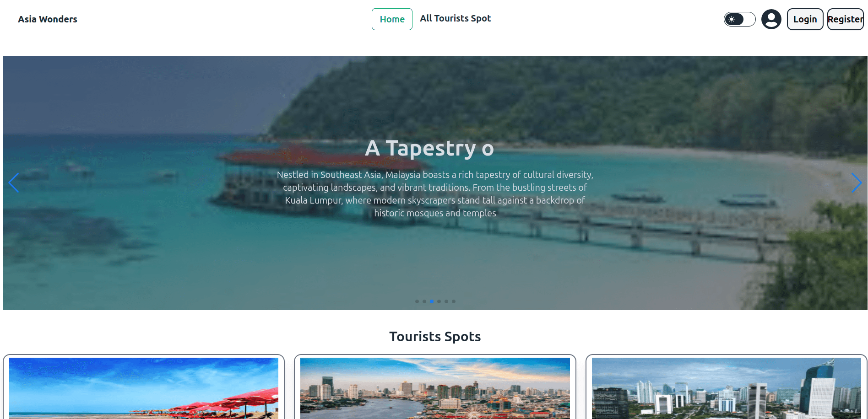868x419 pixels.
Task: Open the skyscrapers city tourist card
Action: 727,388
